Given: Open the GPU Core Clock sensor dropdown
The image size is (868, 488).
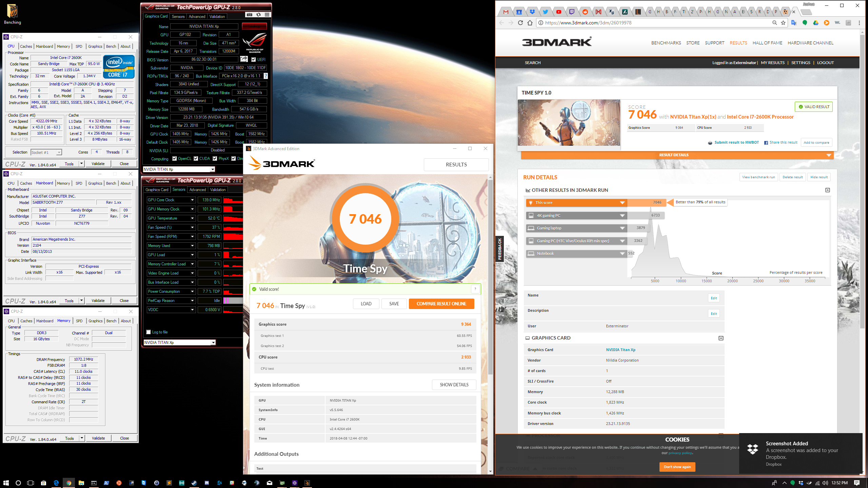Looking at the screenshot, I should point(192,200).
